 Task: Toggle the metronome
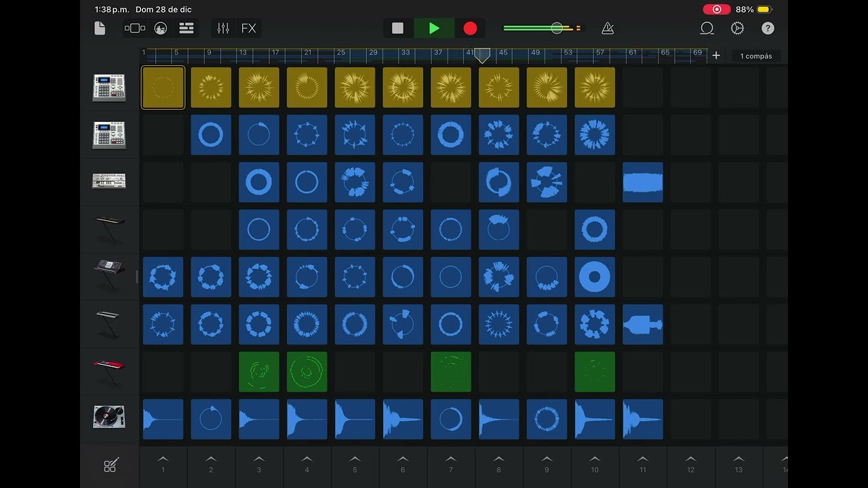tap(608, 28)
